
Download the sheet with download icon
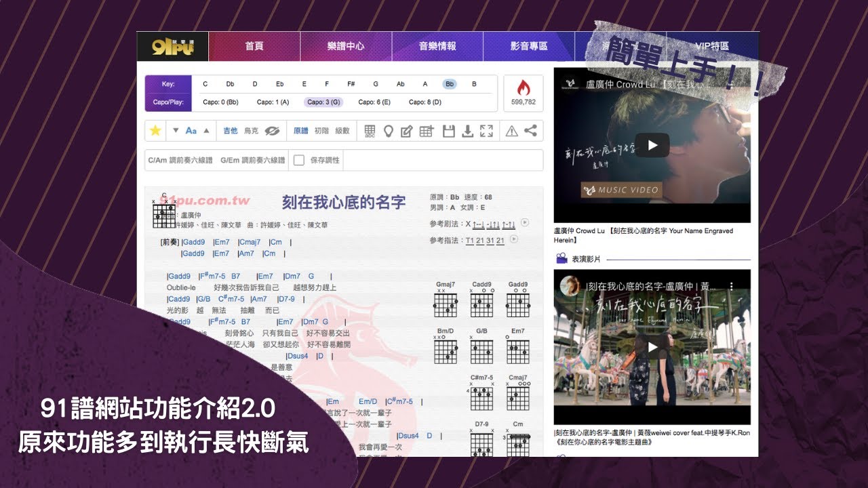point(467,131)
